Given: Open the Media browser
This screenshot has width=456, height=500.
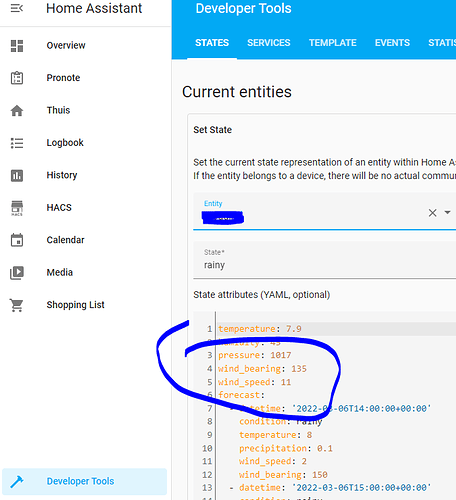Looking at the screenshot, I should 60,272.
